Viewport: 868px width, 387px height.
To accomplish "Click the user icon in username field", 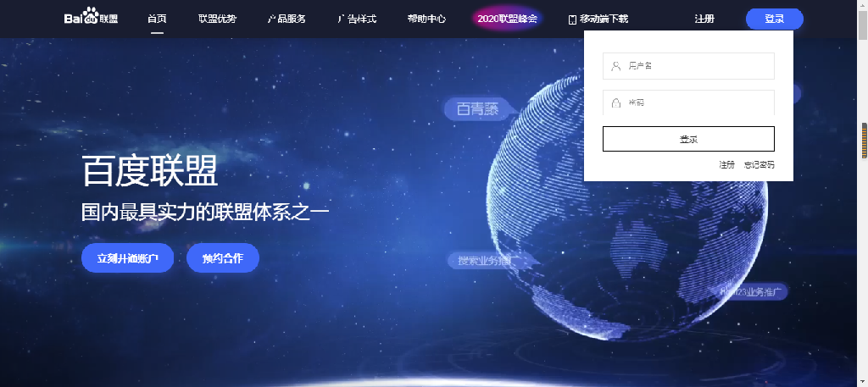I will click(x=615, y=66).
